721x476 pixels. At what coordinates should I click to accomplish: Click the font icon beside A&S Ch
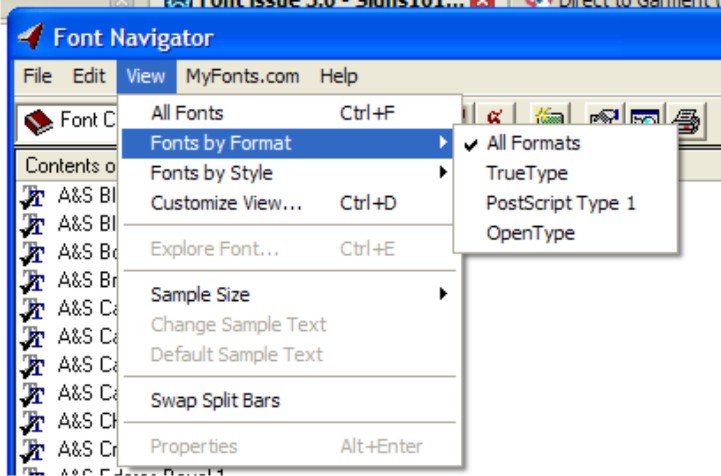pos(33,422)
